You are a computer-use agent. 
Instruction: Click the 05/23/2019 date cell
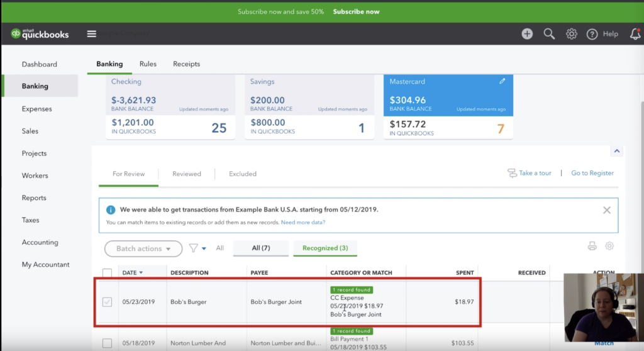(x=138, y=302)
